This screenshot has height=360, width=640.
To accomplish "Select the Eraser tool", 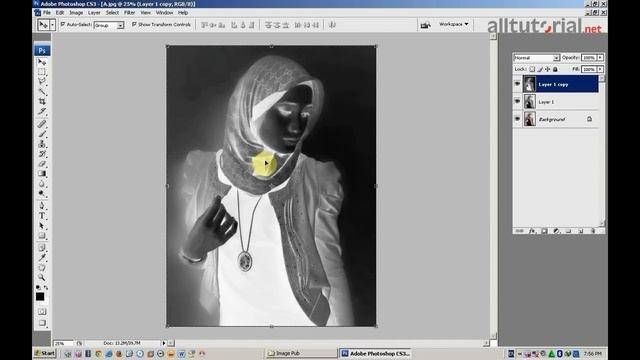I will pos(42,164).
